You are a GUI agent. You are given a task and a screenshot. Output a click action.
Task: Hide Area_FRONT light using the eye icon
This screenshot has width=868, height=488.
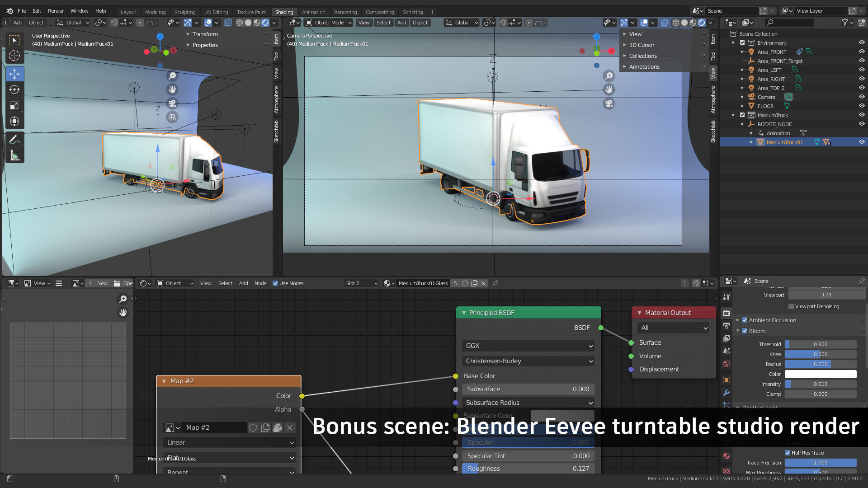click(x=862, y=52)
